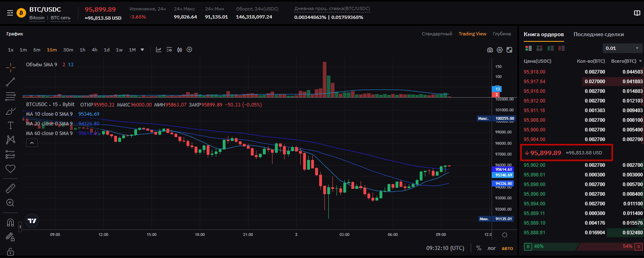Set timeframe to 30m
Viewport: 644px width, 258px height.
(68, 50)
